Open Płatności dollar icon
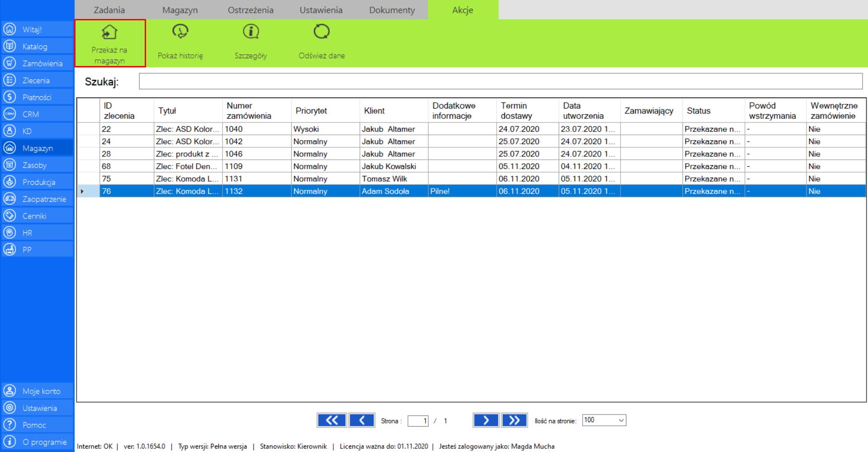Image resolution: width=868 pixels, height=452 pixels. point(9,97)
